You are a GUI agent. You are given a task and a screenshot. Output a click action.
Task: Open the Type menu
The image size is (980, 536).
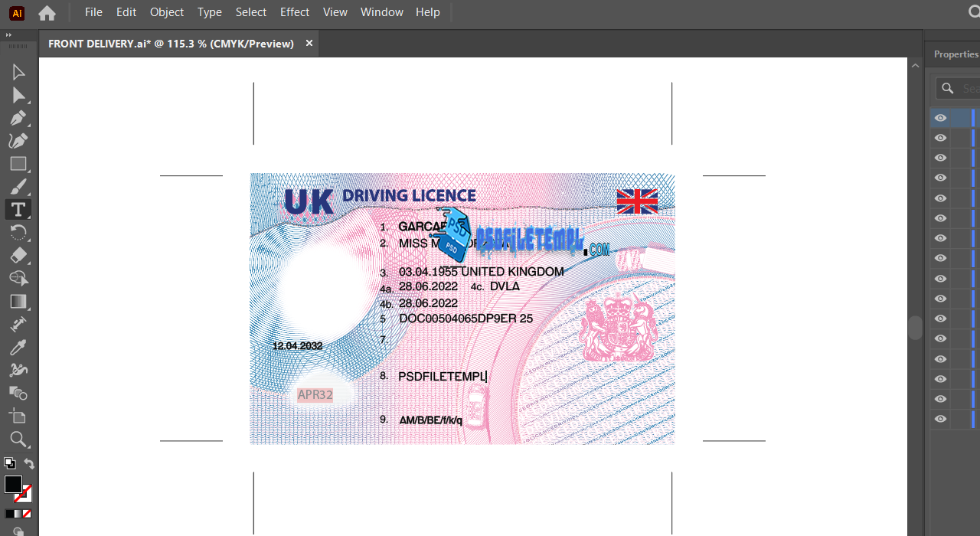click(210, 12)
